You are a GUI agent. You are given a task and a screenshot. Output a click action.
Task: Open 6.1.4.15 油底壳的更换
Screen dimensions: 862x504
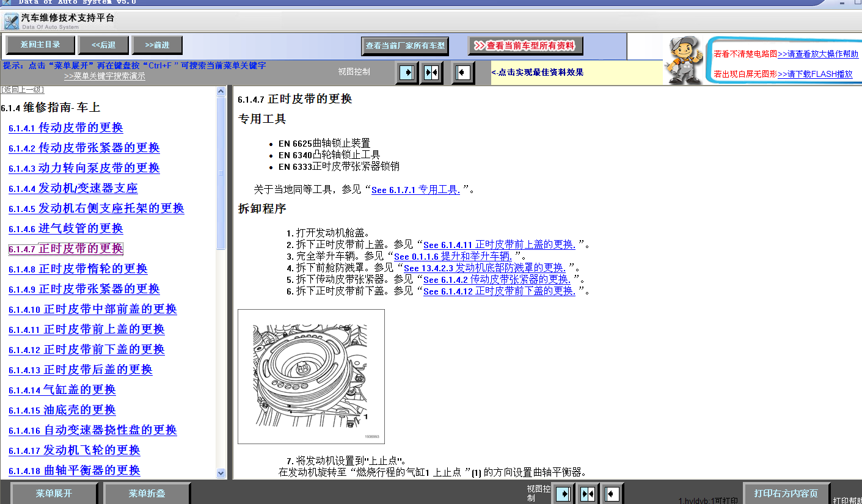pyautogui.click(x=62, y=410)
